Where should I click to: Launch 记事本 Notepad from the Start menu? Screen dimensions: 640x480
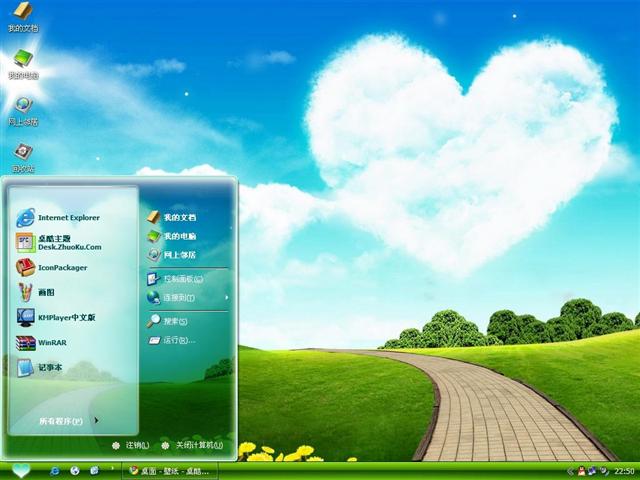pos(39,367)
